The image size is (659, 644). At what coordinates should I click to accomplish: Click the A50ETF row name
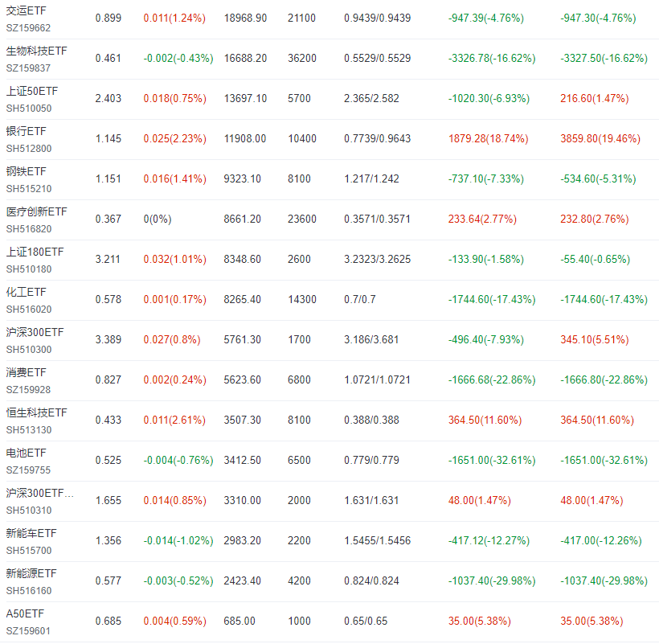[x=25, y=613]
